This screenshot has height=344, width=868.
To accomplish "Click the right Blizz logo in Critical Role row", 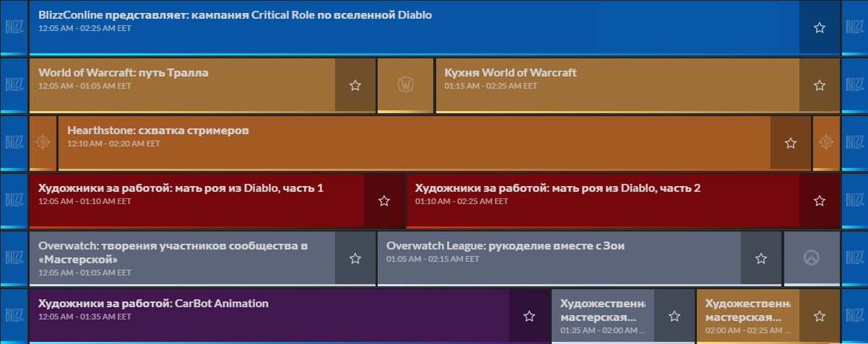I will (x=855, y=27).
